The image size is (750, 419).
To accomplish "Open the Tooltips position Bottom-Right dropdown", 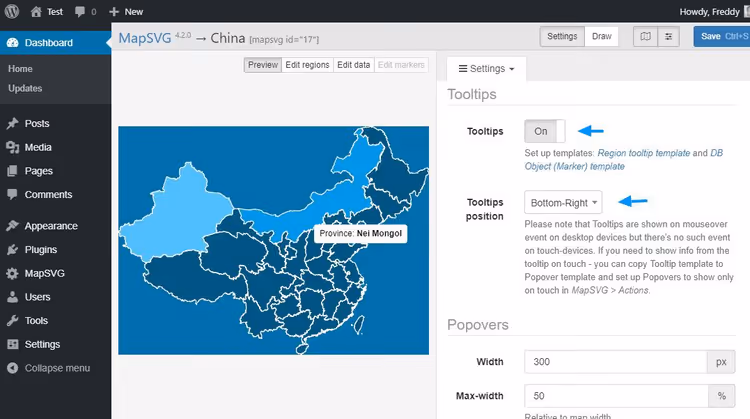I will 563,202.
